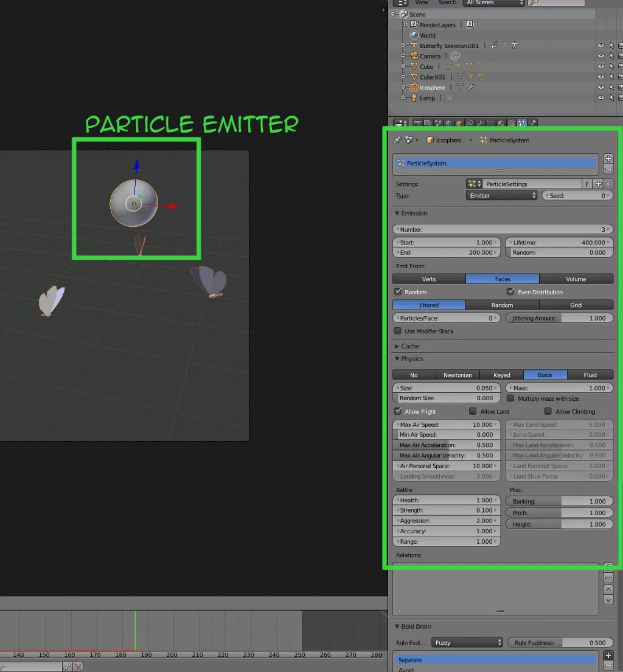Switch physics to the Newtonian tab

(458, 375)
